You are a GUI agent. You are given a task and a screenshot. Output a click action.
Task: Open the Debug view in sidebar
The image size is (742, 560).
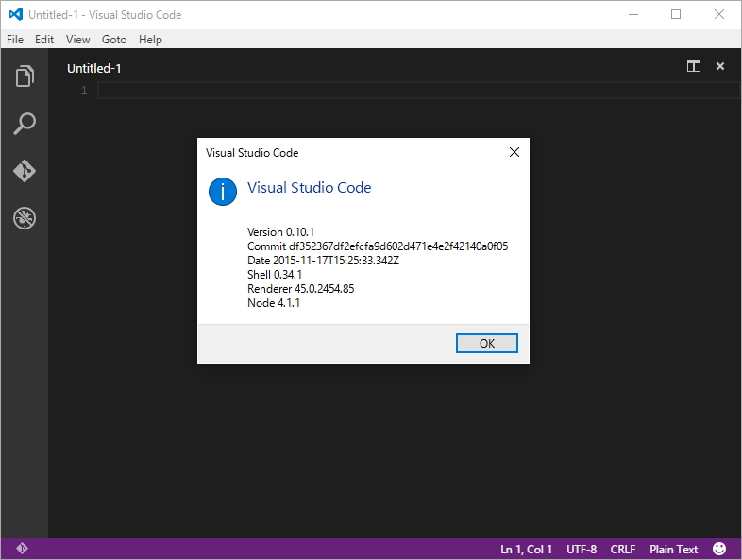pyautogui.click(x=25, y=218)
